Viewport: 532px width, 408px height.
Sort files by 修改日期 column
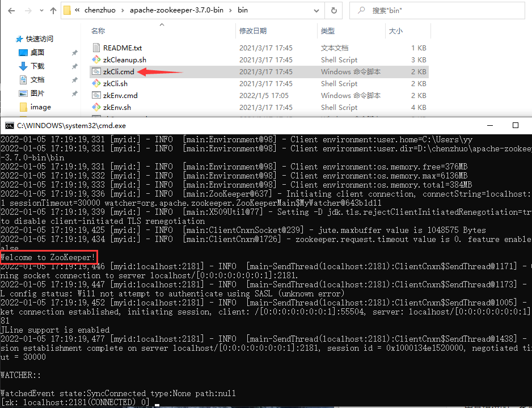click(x=253, y=31)
